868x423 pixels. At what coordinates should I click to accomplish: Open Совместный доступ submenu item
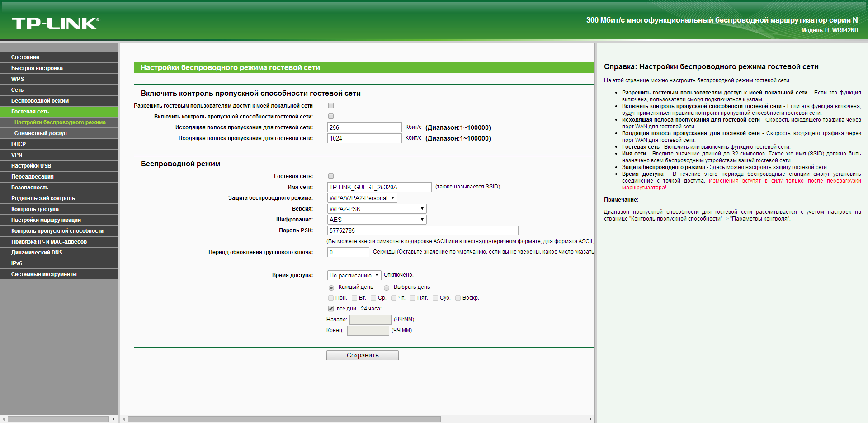tap(59, 133)
